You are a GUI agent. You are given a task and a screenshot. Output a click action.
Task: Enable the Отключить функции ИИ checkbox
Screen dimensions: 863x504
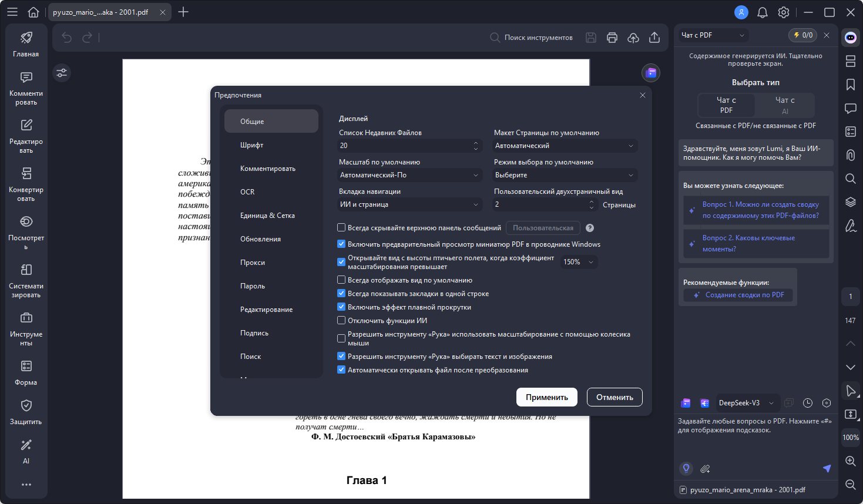[x=341, y=321]
